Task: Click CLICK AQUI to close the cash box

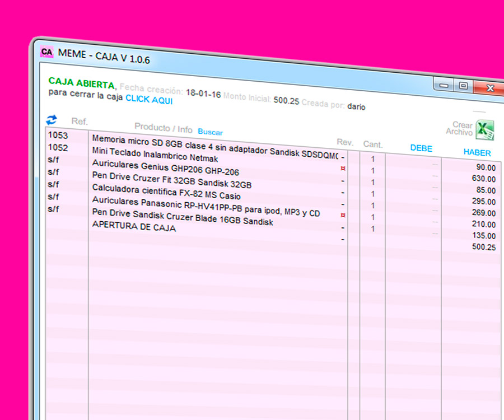Action: tap(149, 100)
